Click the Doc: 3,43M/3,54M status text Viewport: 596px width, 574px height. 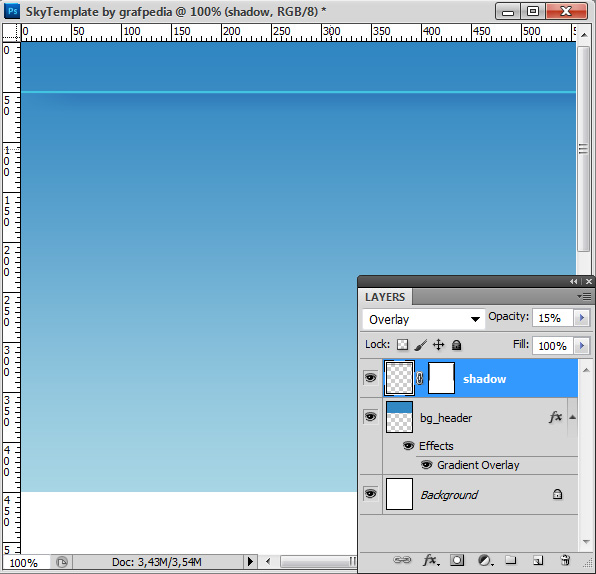point(157,562)
